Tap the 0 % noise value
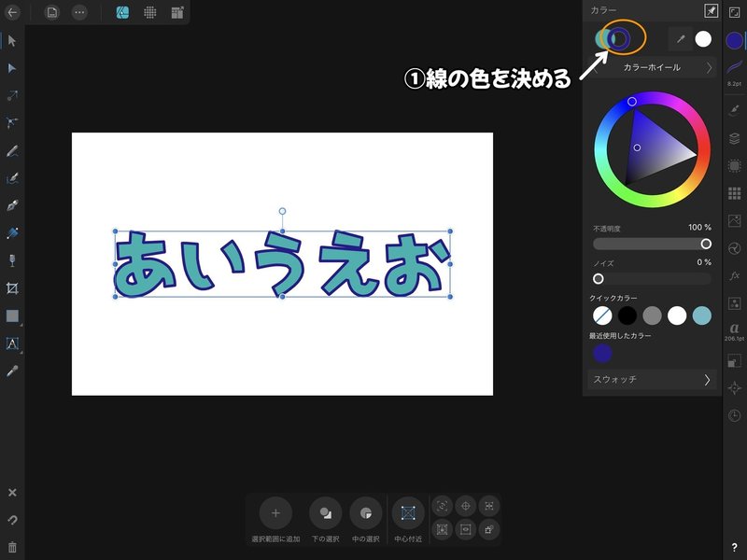Image resolution: width=747 pixels, height=560 pixels. click(x=704, y=262)
